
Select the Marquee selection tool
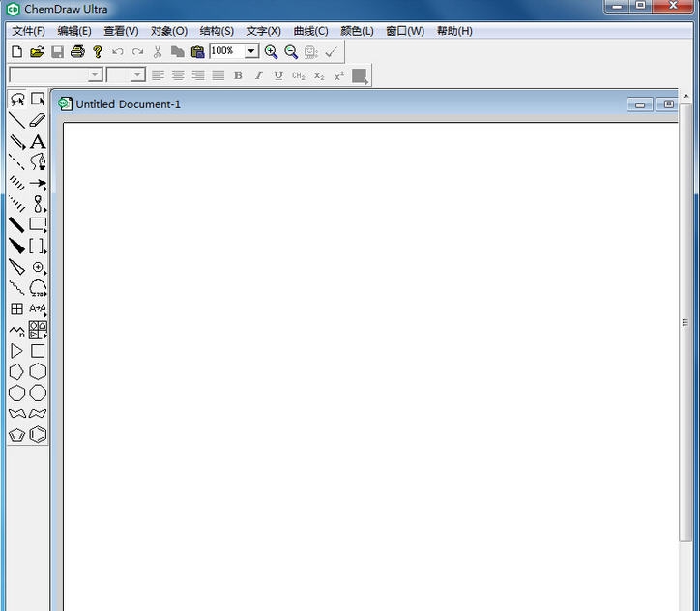[x=38, y=99]
